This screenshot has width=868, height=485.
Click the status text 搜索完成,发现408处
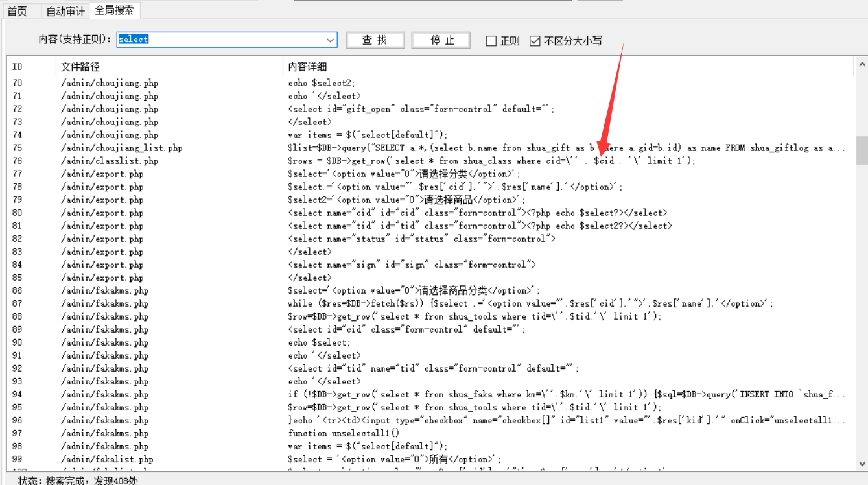pyautogui.click(x=91, y=480)
